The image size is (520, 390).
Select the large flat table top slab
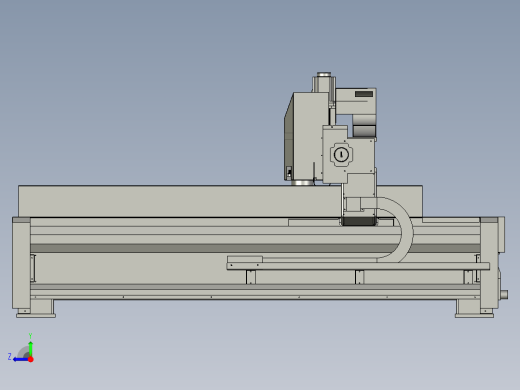coord(180,201)
